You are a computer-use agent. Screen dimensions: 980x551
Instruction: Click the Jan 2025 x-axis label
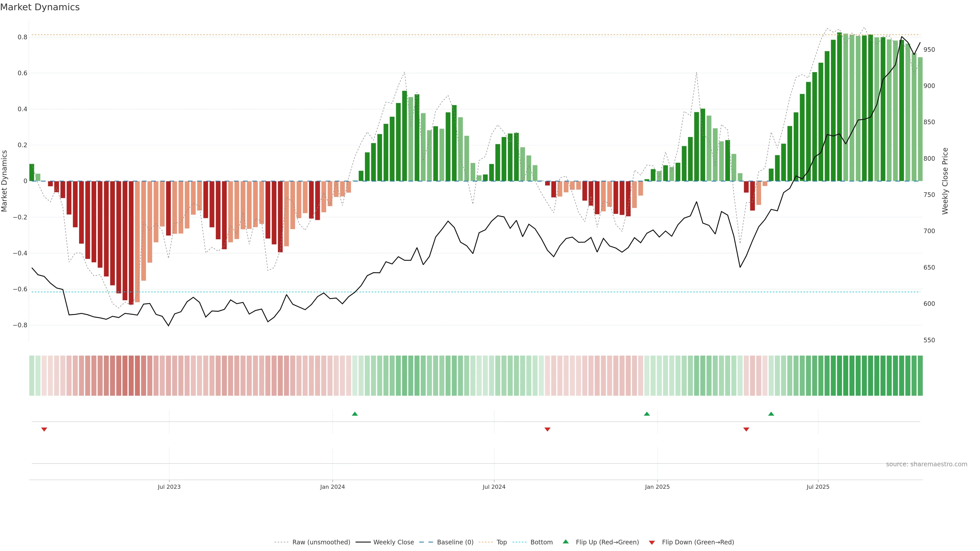[657, 487]
